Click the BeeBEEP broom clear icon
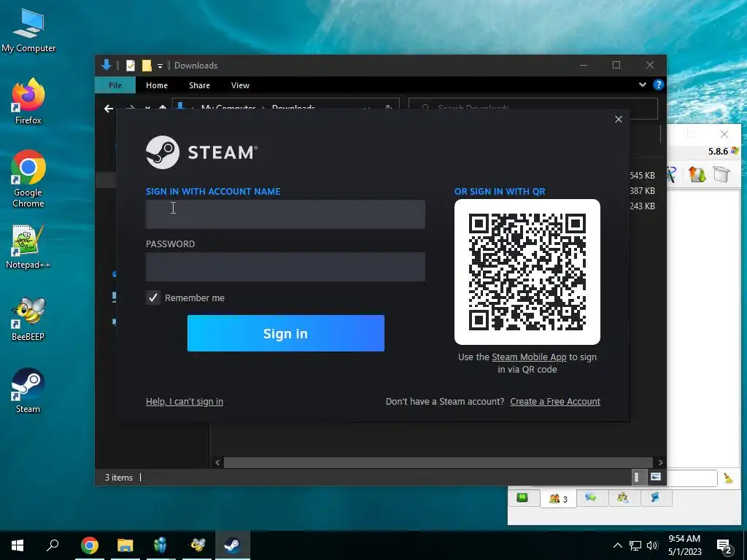Image resolution: width=747 pixels, height=560 pixels. tap(728, 478)
